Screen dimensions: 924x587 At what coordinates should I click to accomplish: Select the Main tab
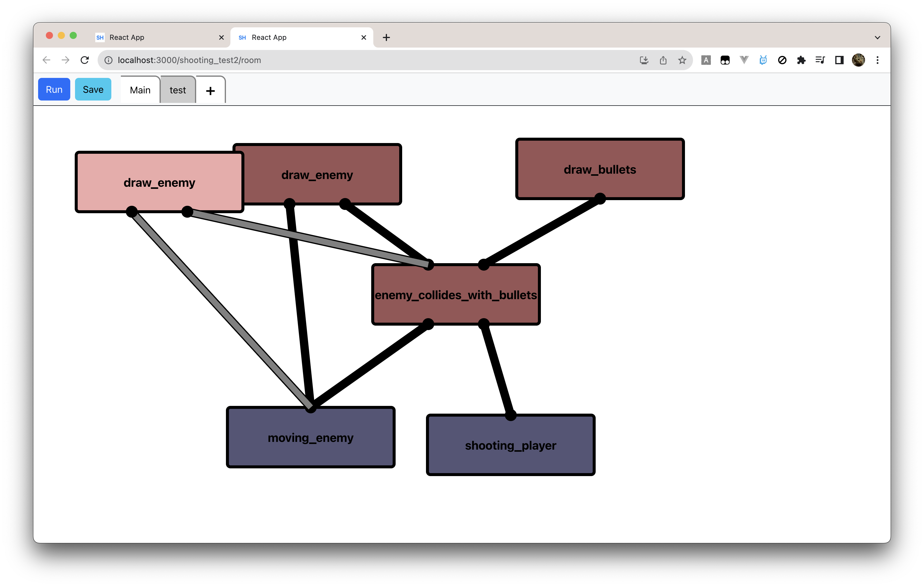140,90
